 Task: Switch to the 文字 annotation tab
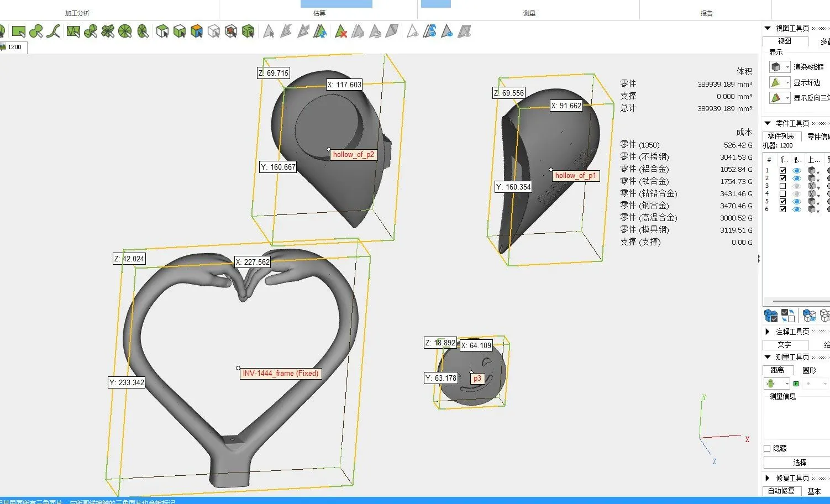pos(784,344)
